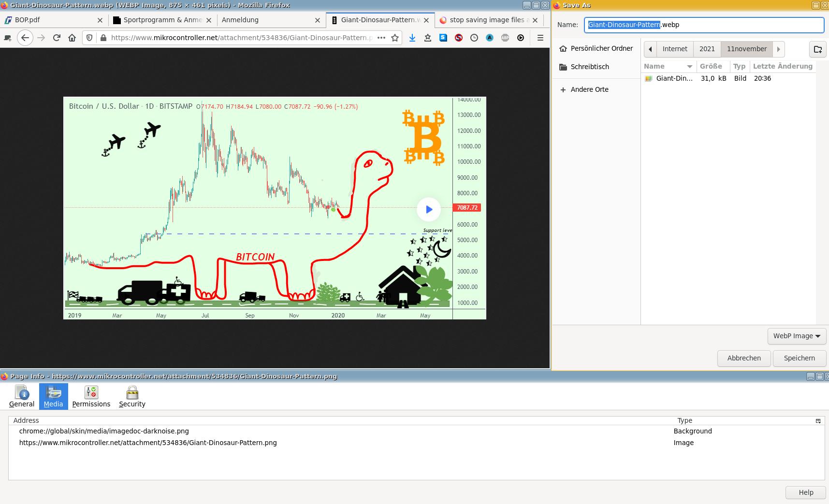
Task: Click the site security padlock icon
Action: 103,38
